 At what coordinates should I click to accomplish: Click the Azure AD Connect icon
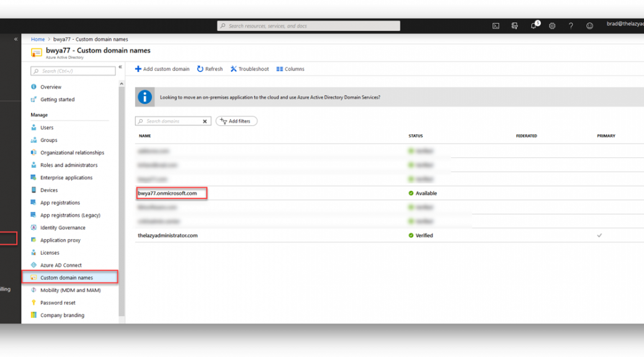pos(34,265)
